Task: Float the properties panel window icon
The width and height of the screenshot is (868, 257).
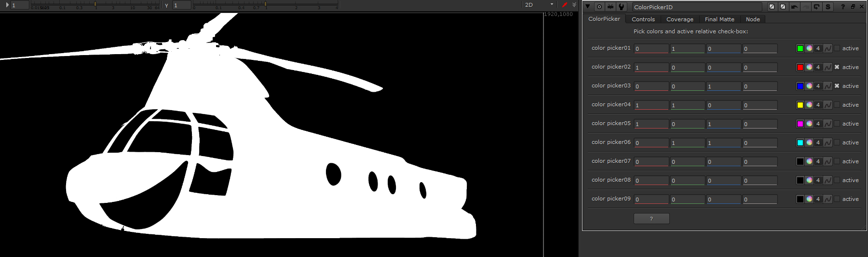Action: 853,7
